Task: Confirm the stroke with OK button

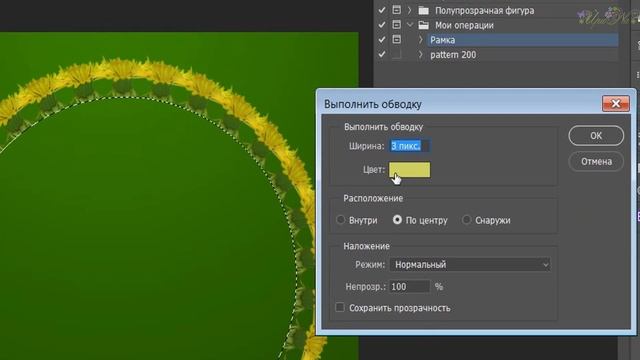Action: pos(596,136)
